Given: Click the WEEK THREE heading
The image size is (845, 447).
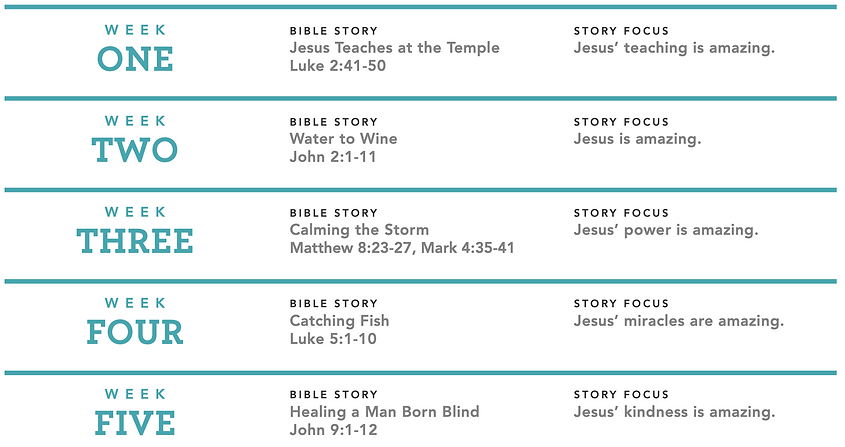Looking at the screenshot, I should tap(135, 230).
